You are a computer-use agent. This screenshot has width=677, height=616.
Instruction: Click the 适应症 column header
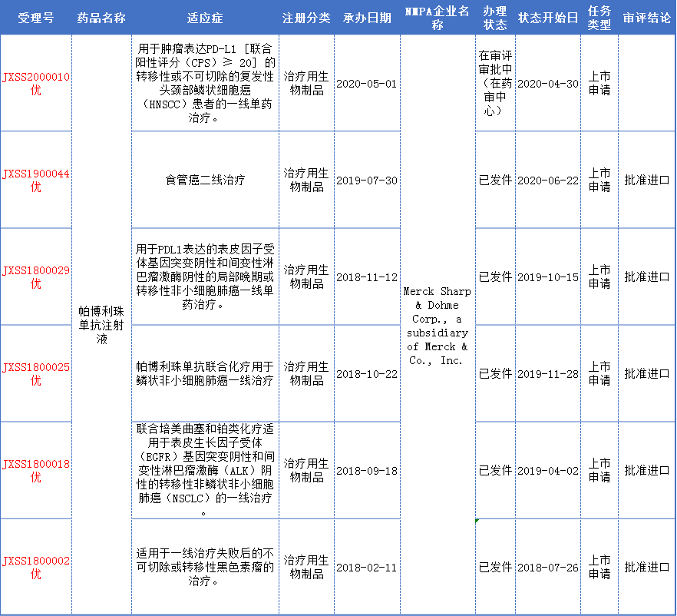(x=205, y=18)
